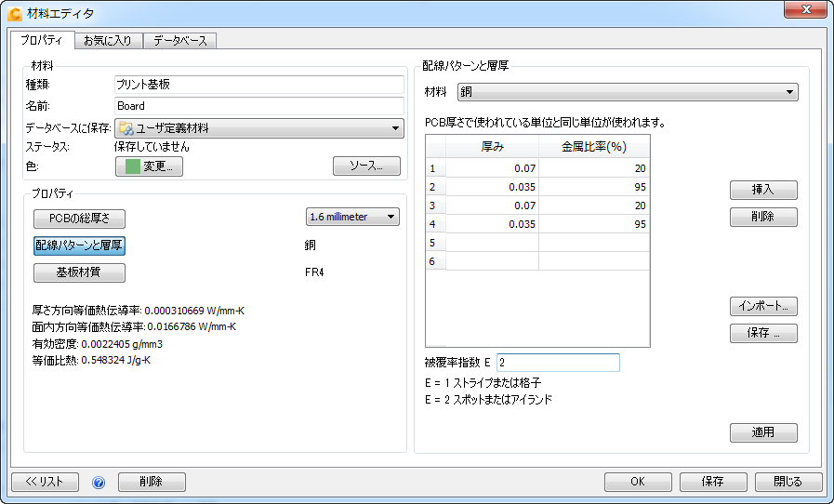This screenshot has height=504, width=834.
Task: Click the green color swatch 変更 button
Action: coord(149,166)
